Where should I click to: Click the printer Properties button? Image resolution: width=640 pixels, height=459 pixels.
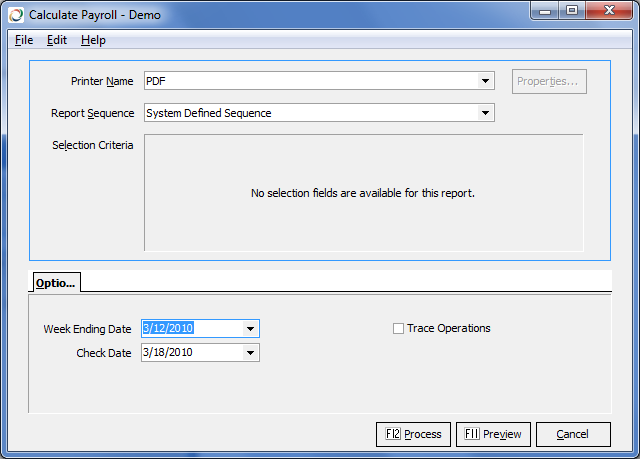coord(549,81)
